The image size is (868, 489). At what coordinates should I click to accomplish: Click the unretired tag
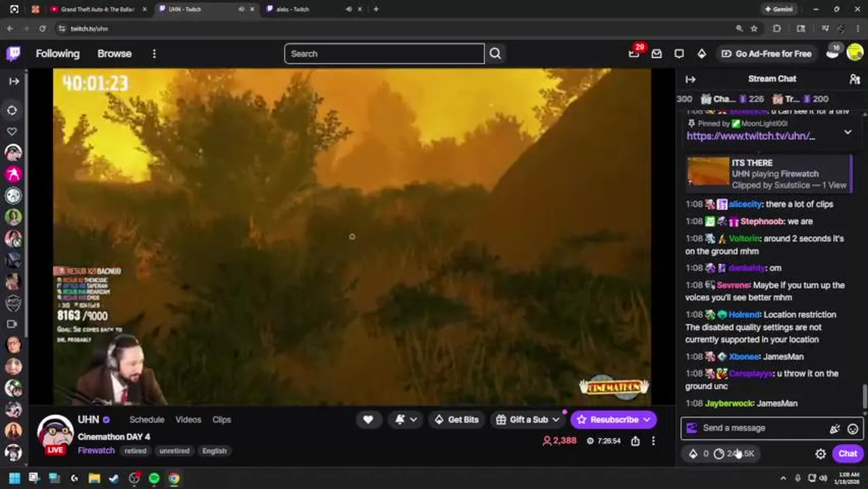coord(175,451)
